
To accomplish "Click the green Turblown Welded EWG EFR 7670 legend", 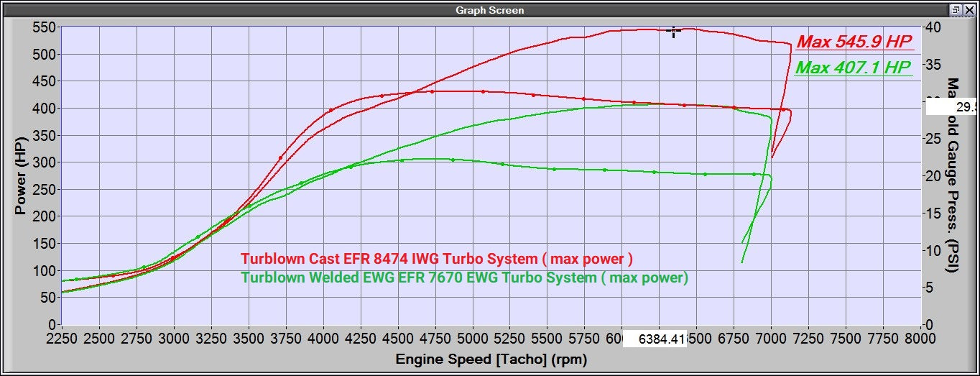I will click(464, 277).
